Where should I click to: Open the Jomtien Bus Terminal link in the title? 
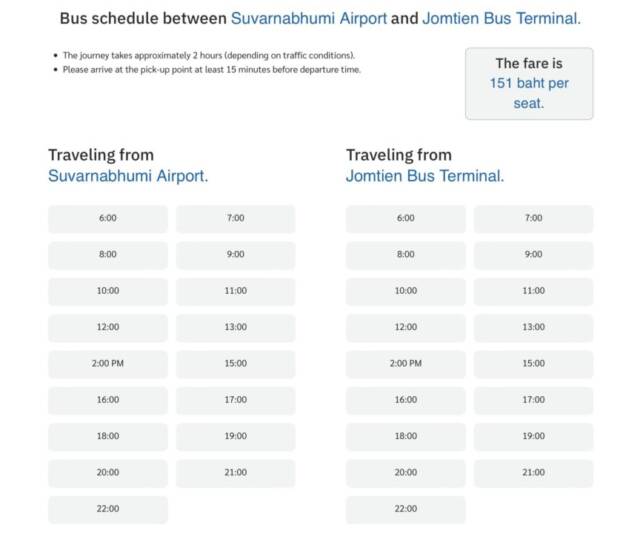point(501,19)
